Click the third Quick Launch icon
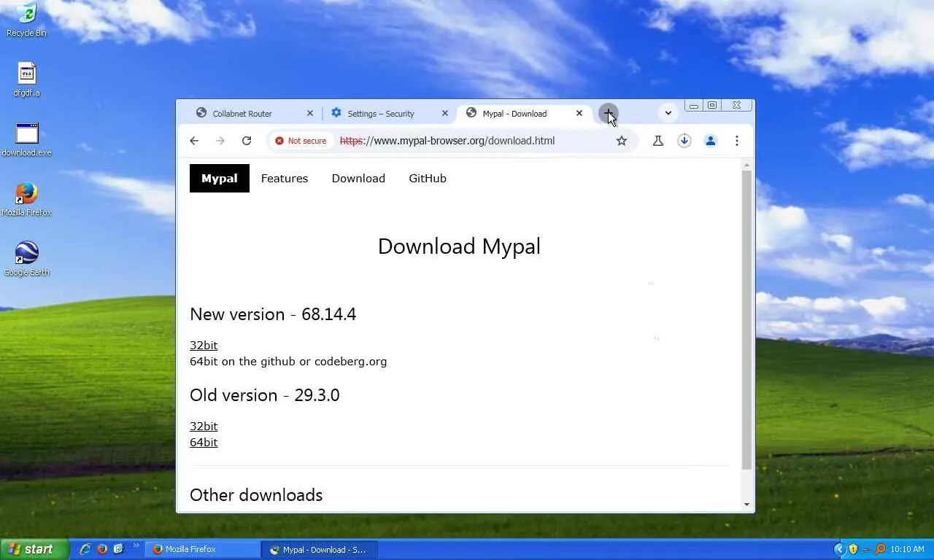934x560 pixels. coord(118,549)
